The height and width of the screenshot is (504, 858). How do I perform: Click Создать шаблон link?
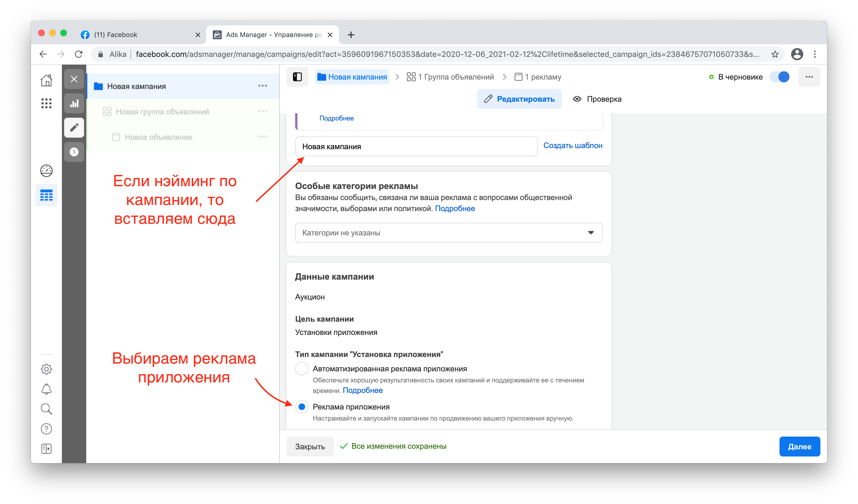pos(573,146)
